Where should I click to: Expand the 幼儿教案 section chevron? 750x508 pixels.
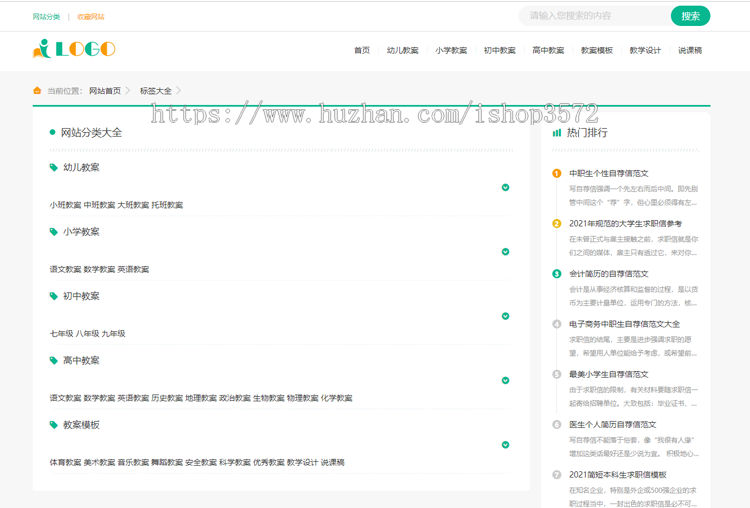pos(505,188)
